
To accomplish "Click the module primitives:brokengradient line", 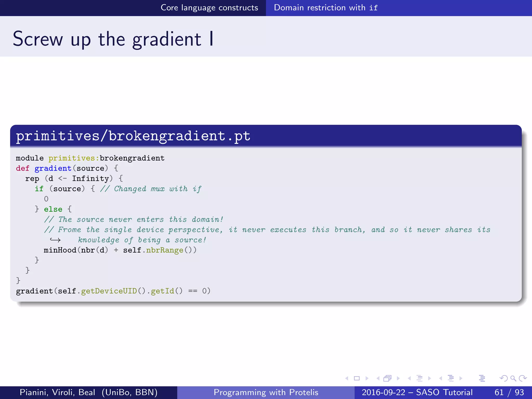I will pos(90,158).
